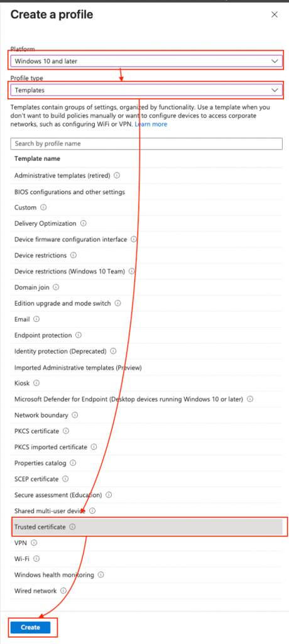Click info icon next to Network boundary

point(75,415)
